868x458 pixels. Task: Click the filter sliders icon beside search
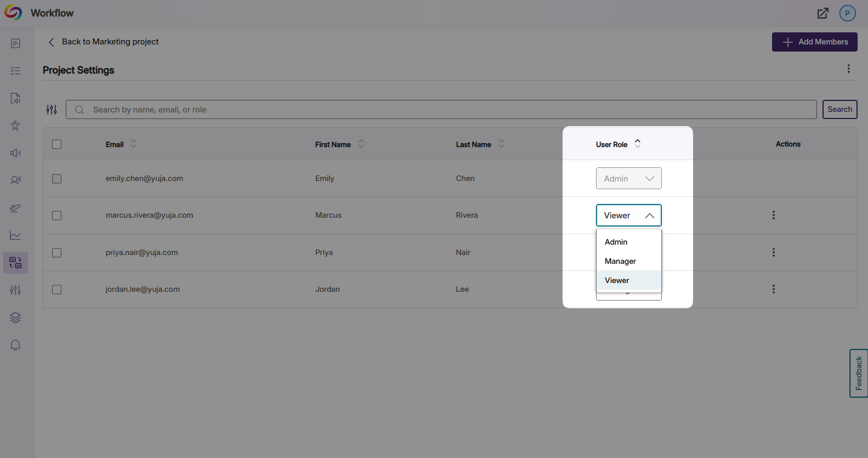[52, 110]
